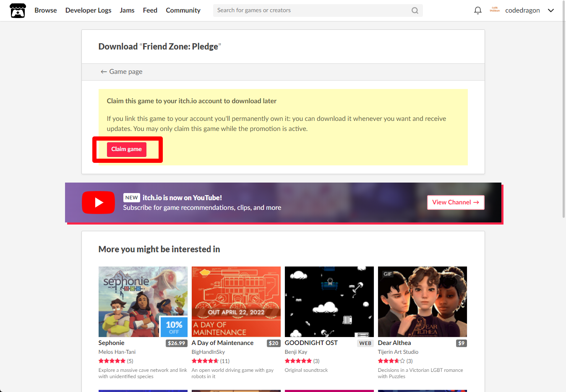Open the Sephonie thumbnail
The width and height of the screenshot is (566, 392).
(x=143, y=302)
